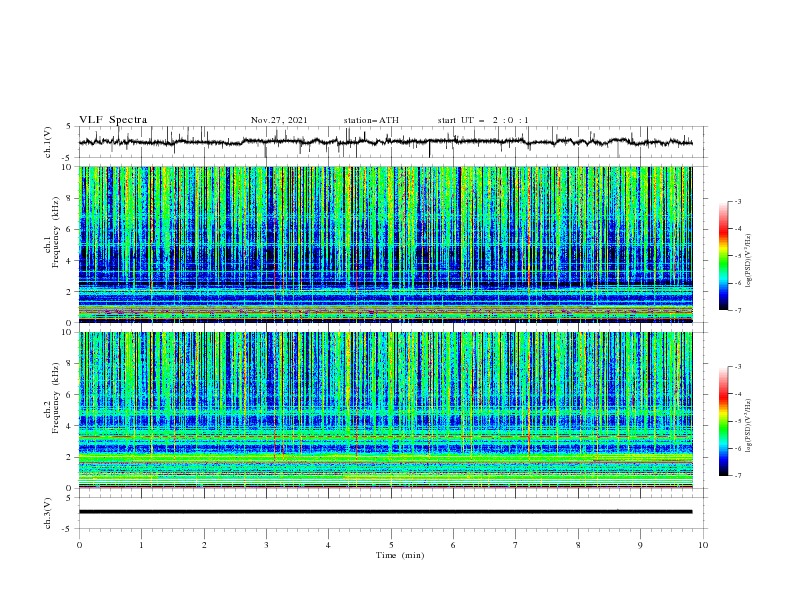The width and height of the screenshot is (792, 612).
Task: Click the log(PSD) label beside ch.2 color bar
Action: click(748, 425)
